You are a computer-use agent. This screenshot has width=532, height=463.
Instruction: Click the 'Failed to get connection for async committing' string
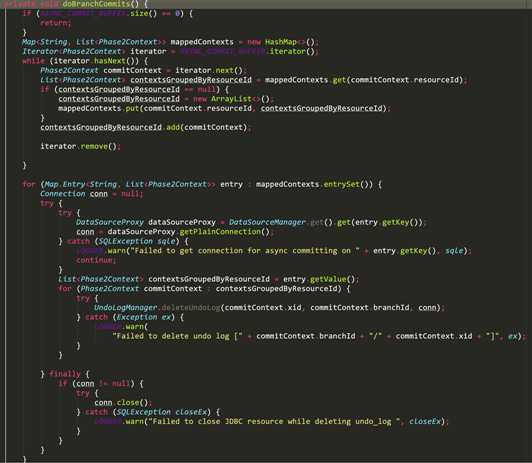point(245,251)
